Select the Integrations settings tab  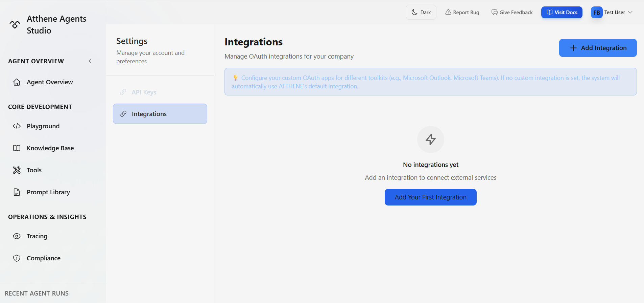[160, 114]
